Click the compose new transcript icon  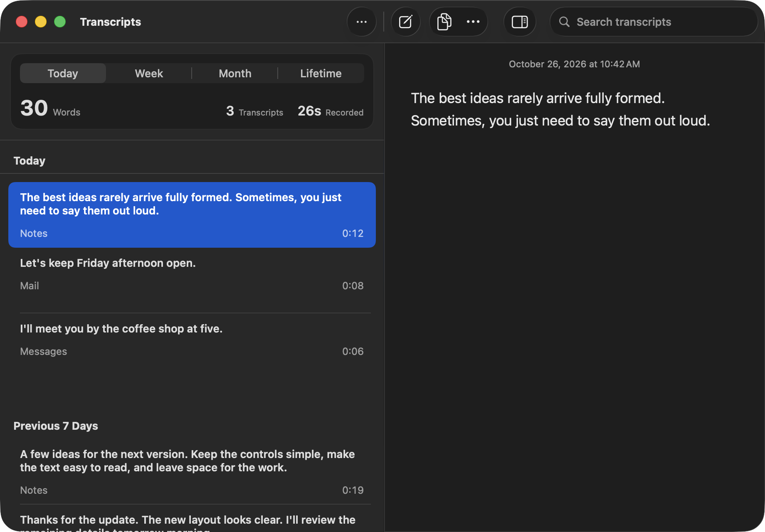coord(405,22)
